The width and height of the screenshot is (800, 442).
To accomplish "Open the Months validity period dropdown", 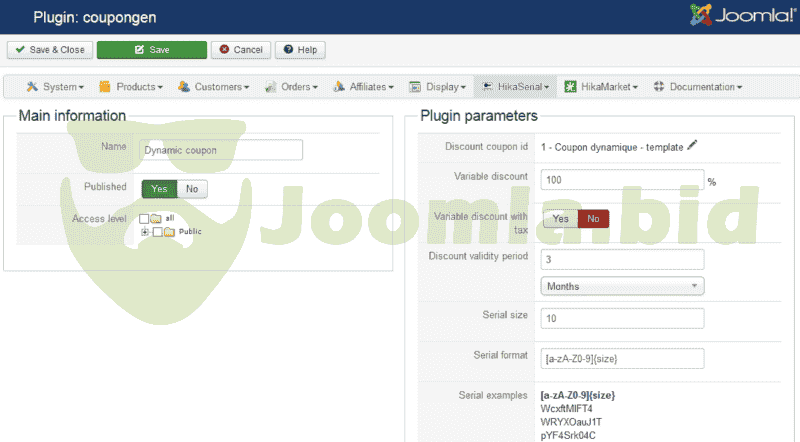I will (x=622, y=286).
